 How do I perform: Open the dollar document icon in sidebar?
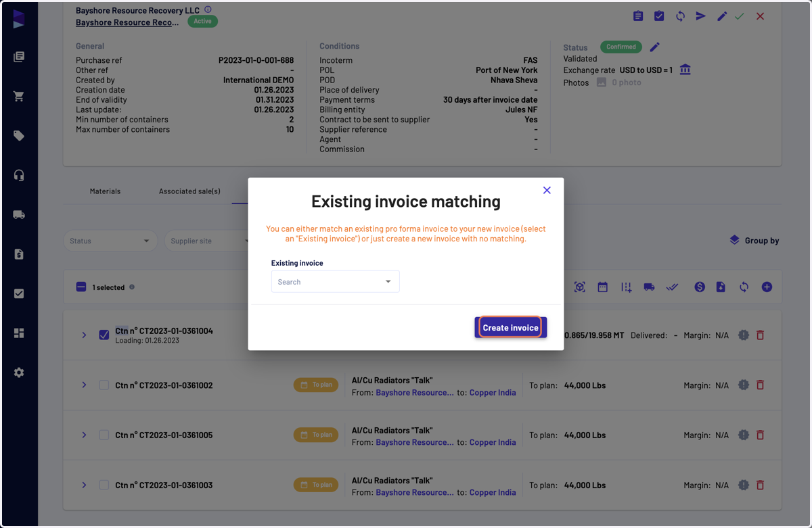coord(19,254)
